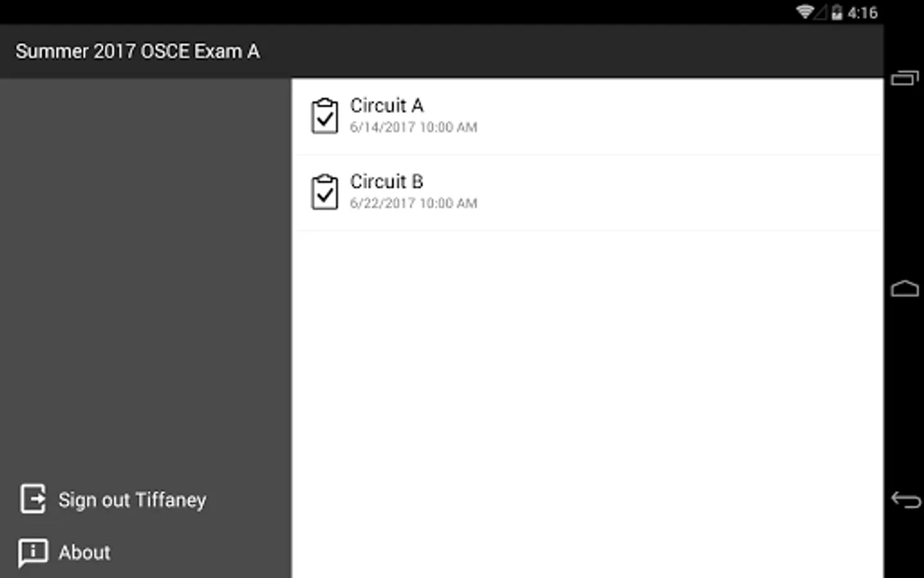Click the Summer 2017 OSCE Exam A title

pyautogui.click(x=137, y=51)
